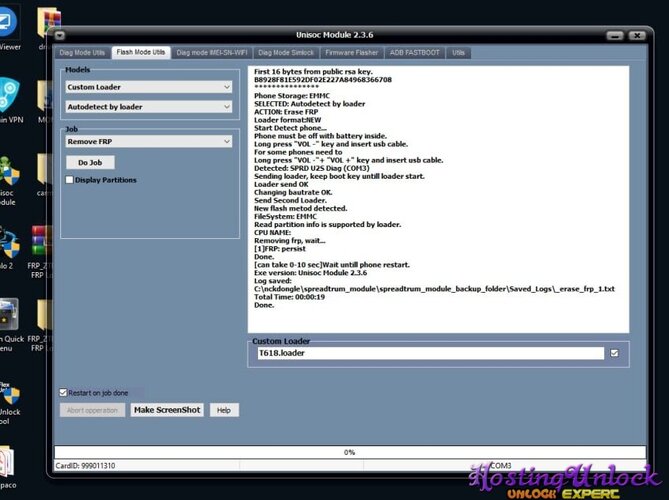This screenshot has height=500, width=669.
Task: Open the VPN shield desktop icon
Action: (x=9, y=95)
